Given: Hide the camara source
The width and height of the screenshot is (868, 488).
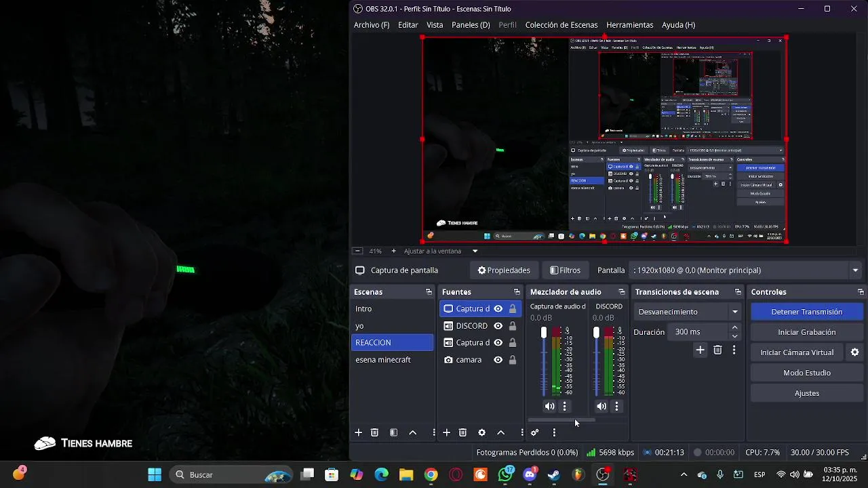Looking at the screenshot, I should 498,360.
